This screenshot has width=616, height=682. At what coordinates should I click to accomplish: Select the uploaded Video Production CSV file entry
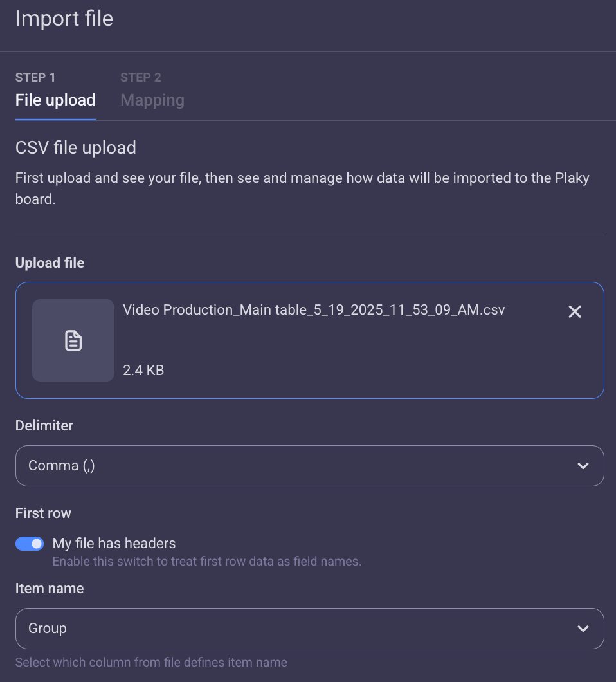coord(310,340)
